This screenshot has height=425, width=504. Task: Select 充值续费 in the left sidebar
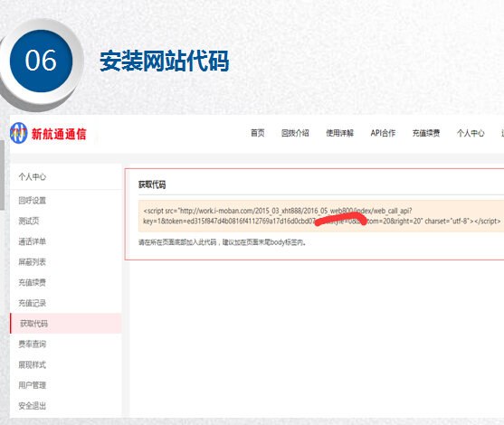[33, 283]
